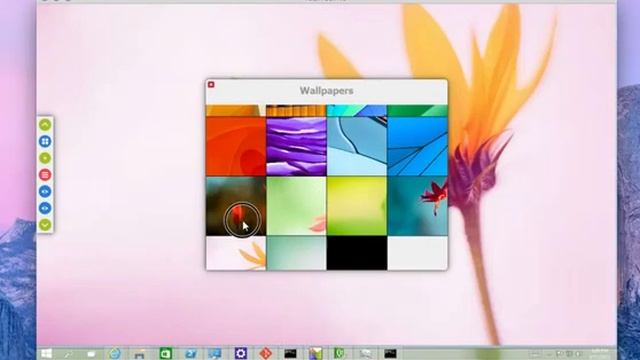Open the faint picture icon left of last terminal
Screen dimensions: 640x360
(x=365, y=353)
